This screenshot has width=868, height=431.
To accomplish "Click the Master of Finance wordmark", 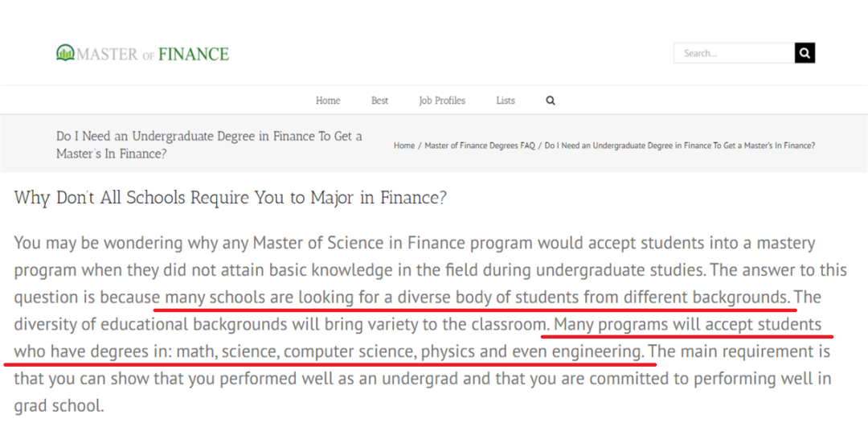I will coord(153,54).
